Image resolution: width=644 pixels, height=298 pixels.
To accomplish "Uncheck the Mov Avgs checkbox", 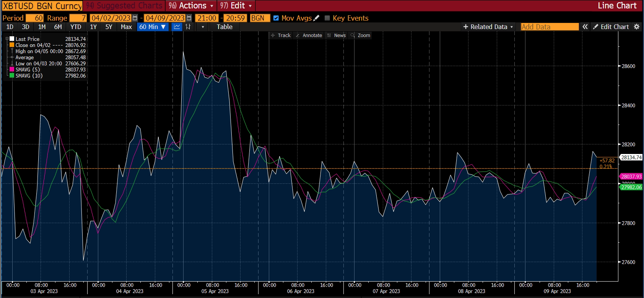I will coord(276,18).
